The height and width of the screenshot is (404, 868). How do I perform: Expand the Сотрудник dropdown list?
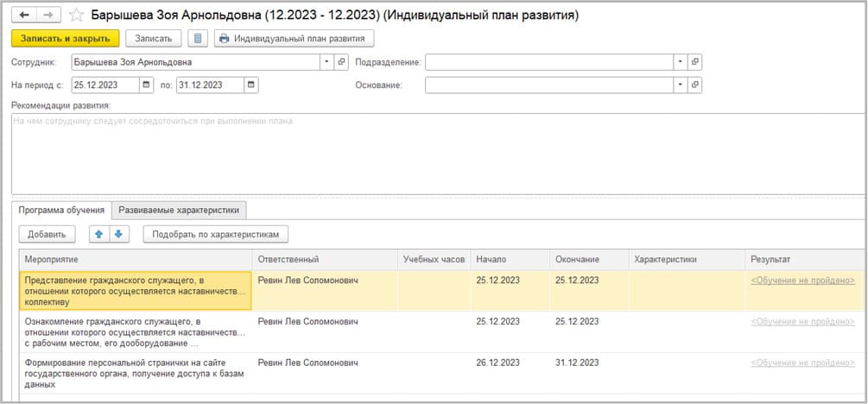tap(326, 62)
